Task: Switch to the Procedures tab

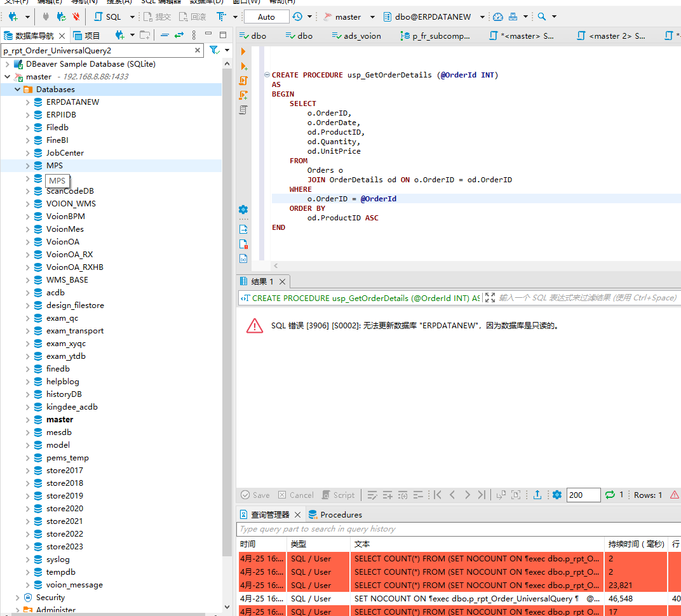Action: coord(335,514)
